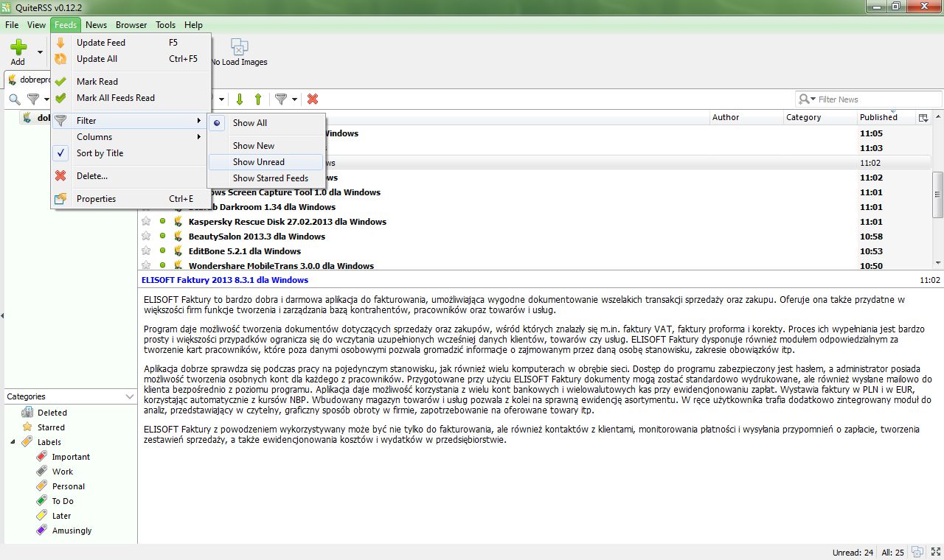Click the Filter News search field
The width and height of the screenshot is (944, 560).
tap(878, 99)
